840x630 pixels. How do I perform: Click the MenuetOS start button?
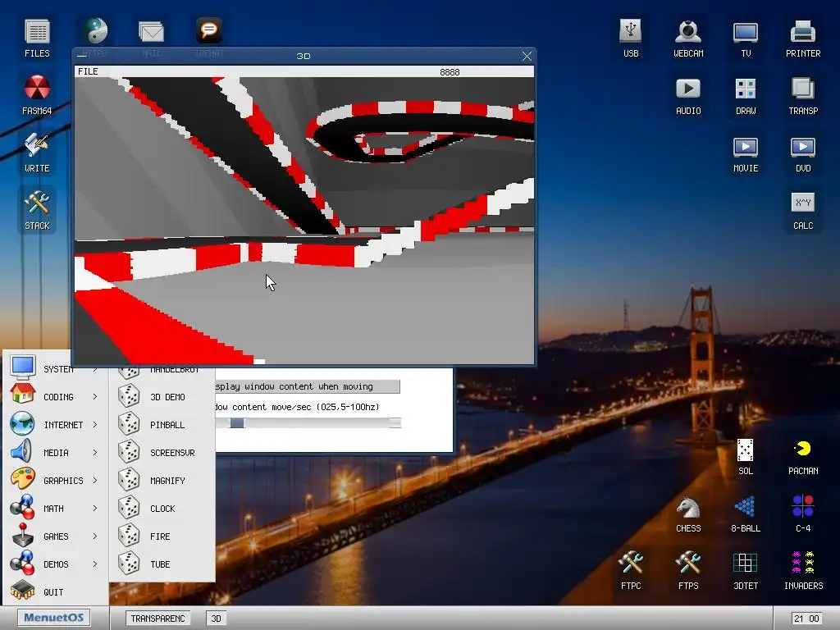(53, 618)
